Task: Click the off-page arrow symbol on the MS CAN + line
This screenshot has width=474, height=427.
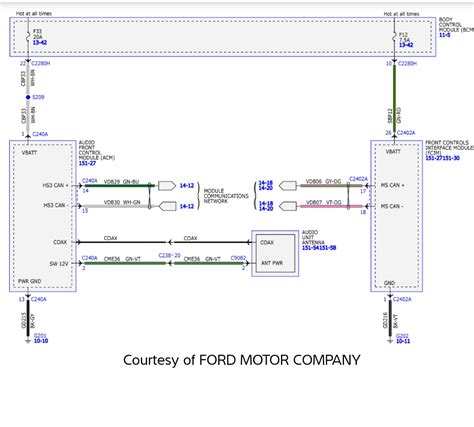Action: click(288, 186)
